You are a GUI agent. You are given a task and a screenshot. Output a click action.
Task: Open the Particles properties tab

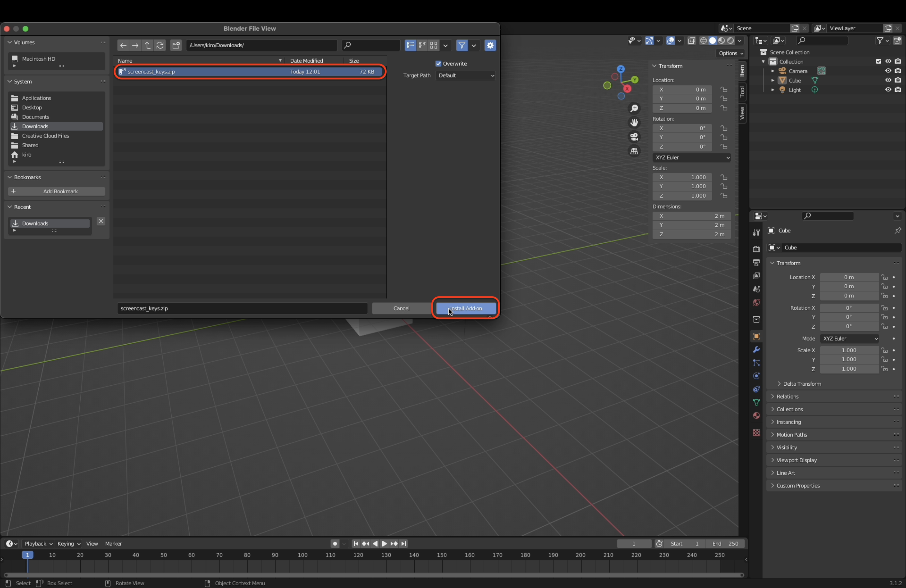pos(756,363)
